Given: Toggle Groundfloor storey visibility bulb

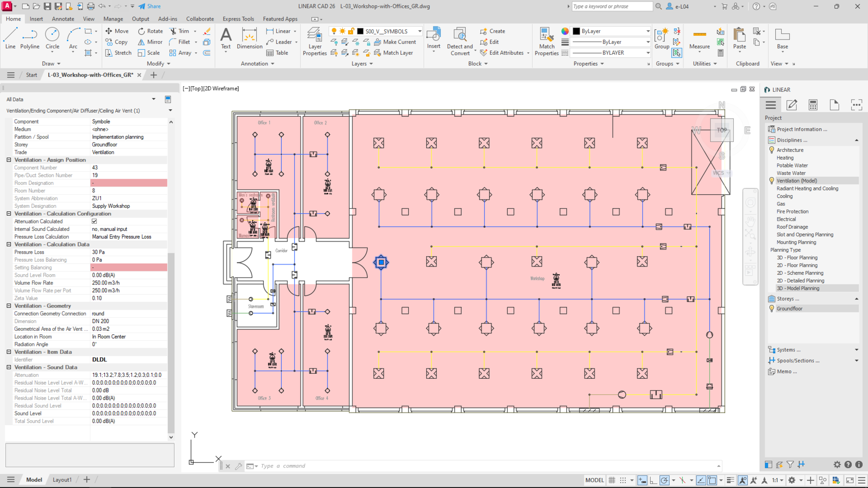Looking at the screenshot, I should click(772, 308).
